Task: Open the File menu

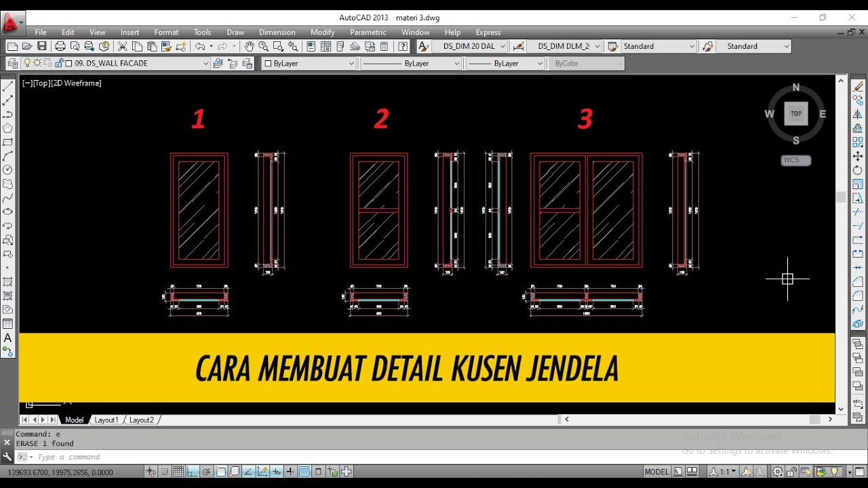Action: tap(41, 32)
